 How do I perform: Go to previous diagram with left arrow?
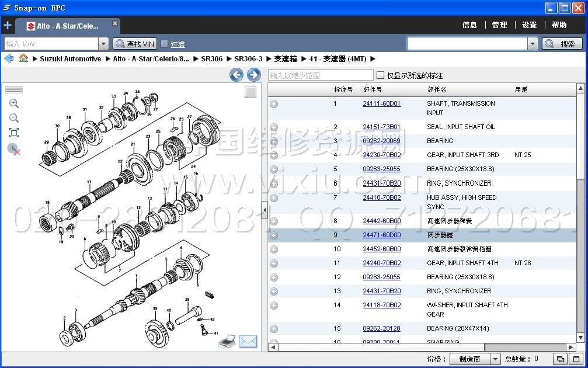236,75
